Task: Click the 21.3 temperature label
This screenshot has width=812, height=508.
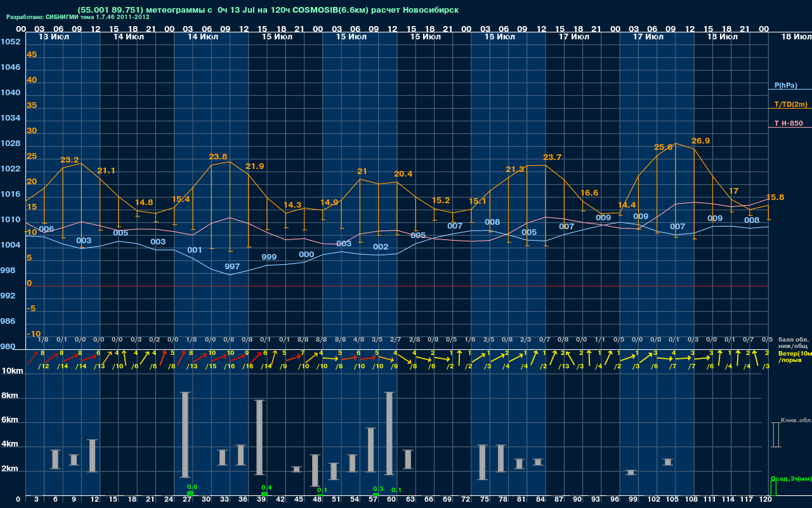Action: 515,170
